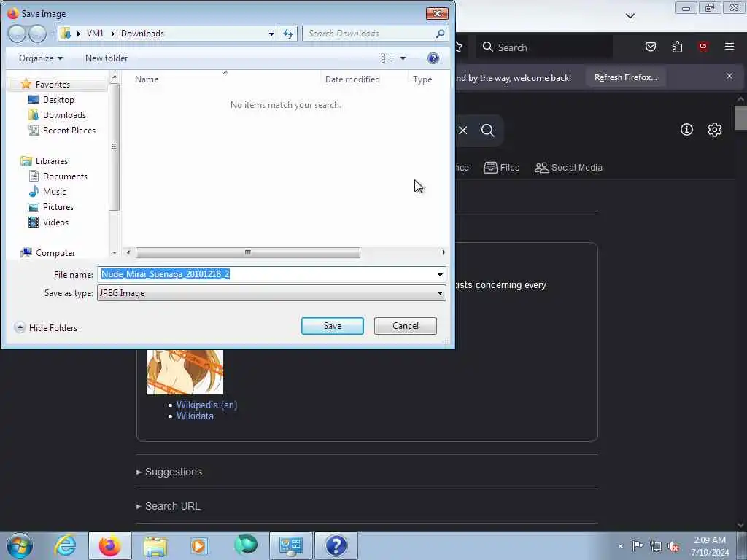Launch Internet Explorer from taskbar
747x560 pixels.
pos(65,545)
